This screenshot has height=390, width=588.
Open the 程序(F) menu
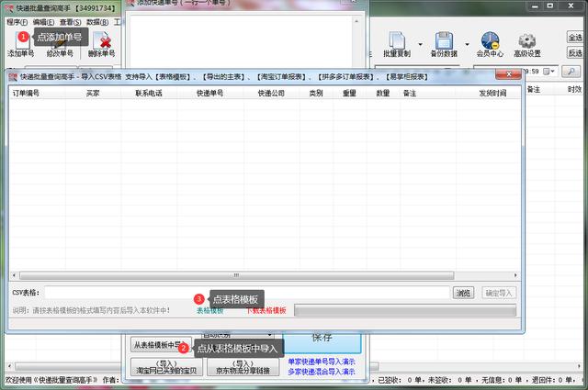pyautogui.click(x=17, y=22)
